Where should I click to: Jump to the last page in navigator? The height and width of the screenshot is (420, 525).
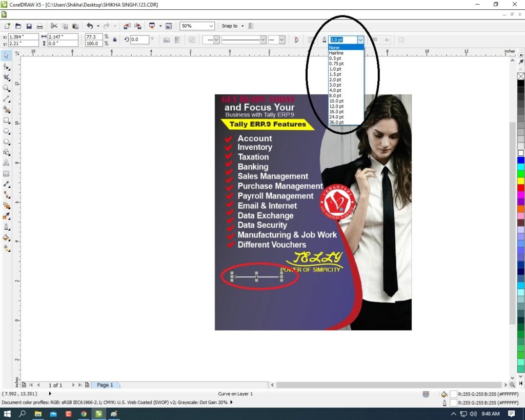[79, 385]
